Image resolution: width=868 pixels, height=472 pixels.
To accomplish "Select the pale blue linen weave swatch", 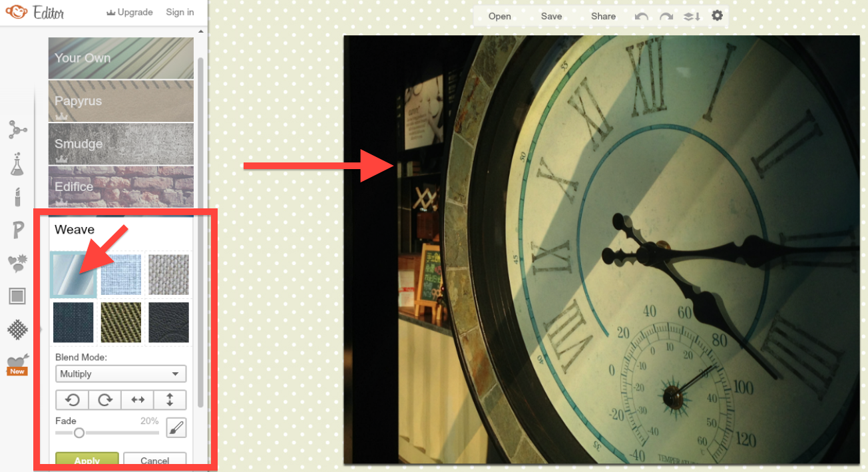I will [120, 274].
